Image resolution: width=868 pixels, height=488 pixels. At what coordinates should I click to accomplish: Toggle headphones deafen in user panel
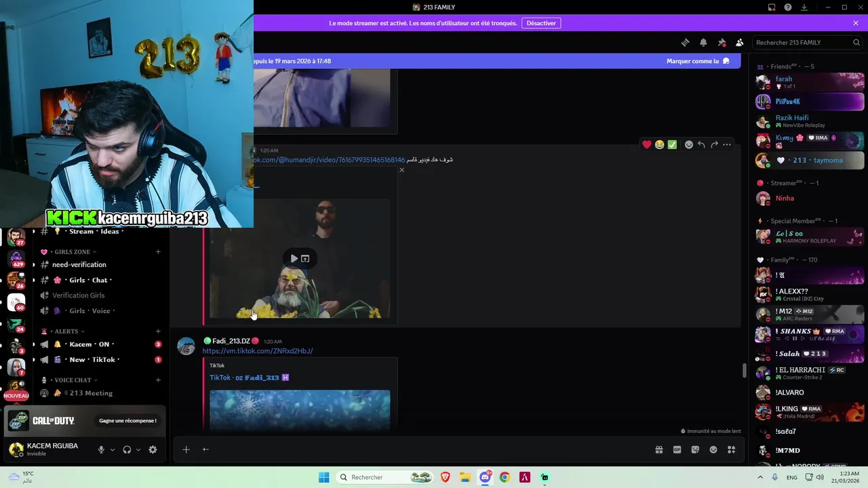127,449
